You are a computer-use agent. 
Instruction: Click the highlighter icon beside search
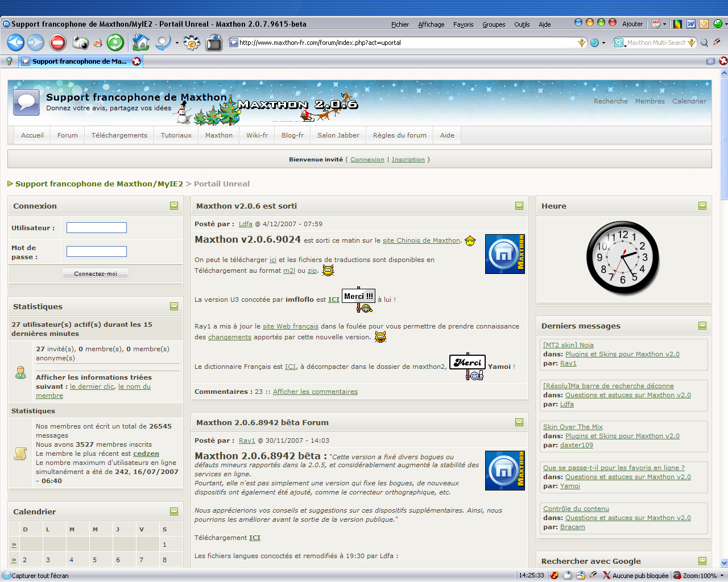[x=717, y=43]
